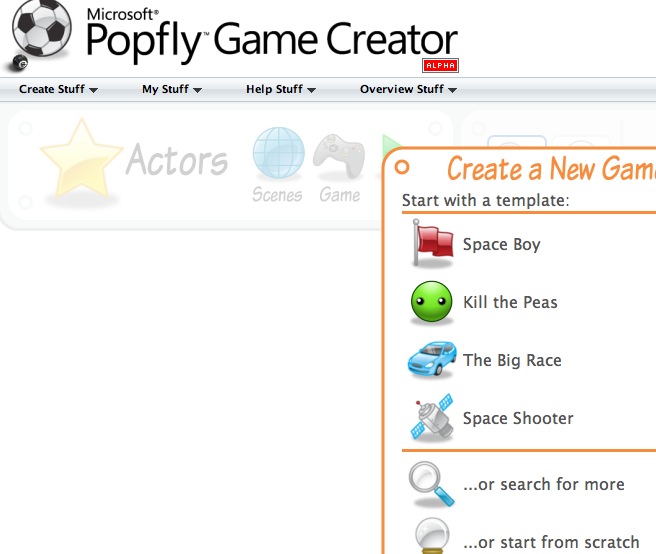The height and width of the screenshot is (554, 656).
Task: Open the Game controller icon
Action: coord(339,156)
